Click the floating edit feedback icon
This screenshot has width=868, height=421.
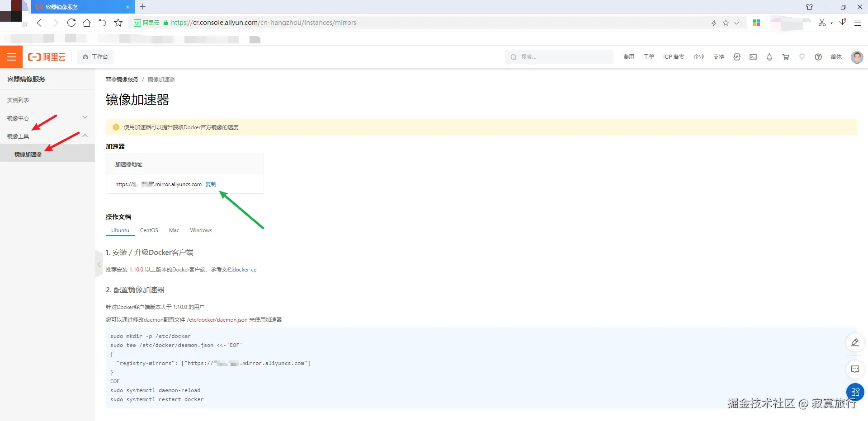pos(855,342)
